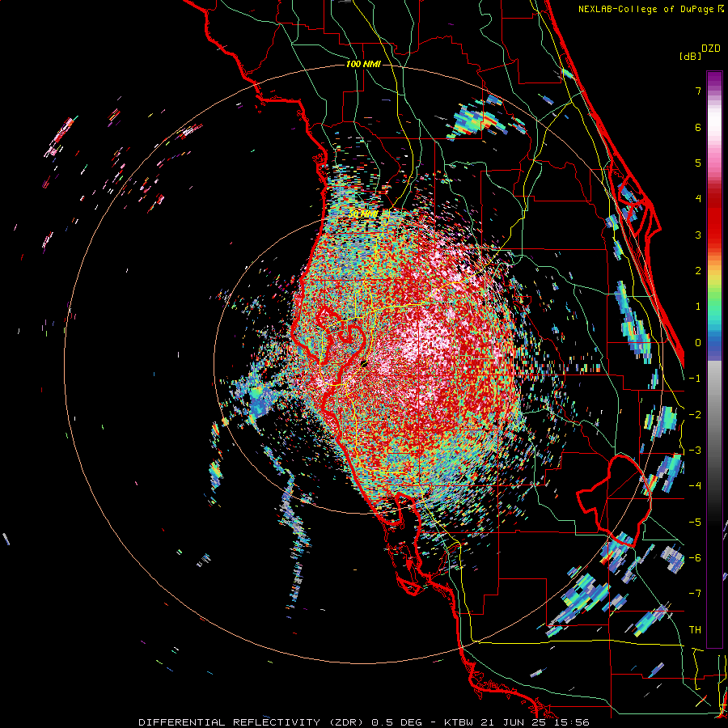This screenshot has height=728, width=728.
Task: Click the DIFFERENTIAL REFLECTIVITY (ZDR) caption text
Action: [252, 722]
